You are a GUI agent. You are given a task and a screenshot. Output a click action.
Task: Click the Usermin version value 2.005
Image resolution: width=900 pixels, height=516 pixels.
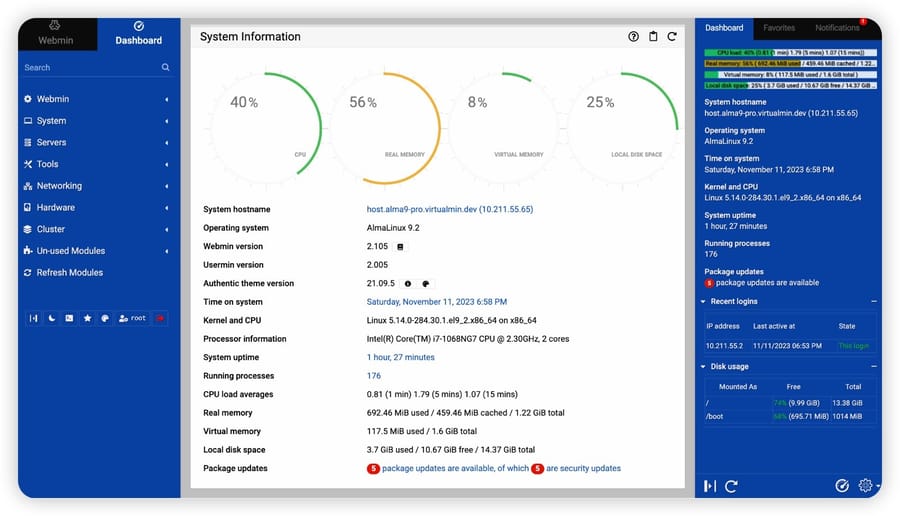(x=377, y=265)
